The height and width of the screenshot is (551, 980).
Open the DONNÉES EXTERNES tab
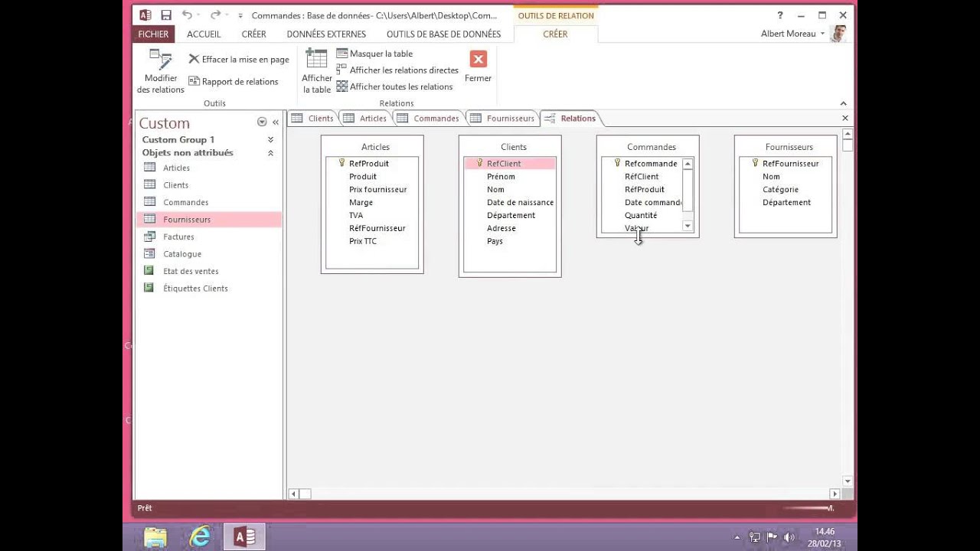[326, 34]
